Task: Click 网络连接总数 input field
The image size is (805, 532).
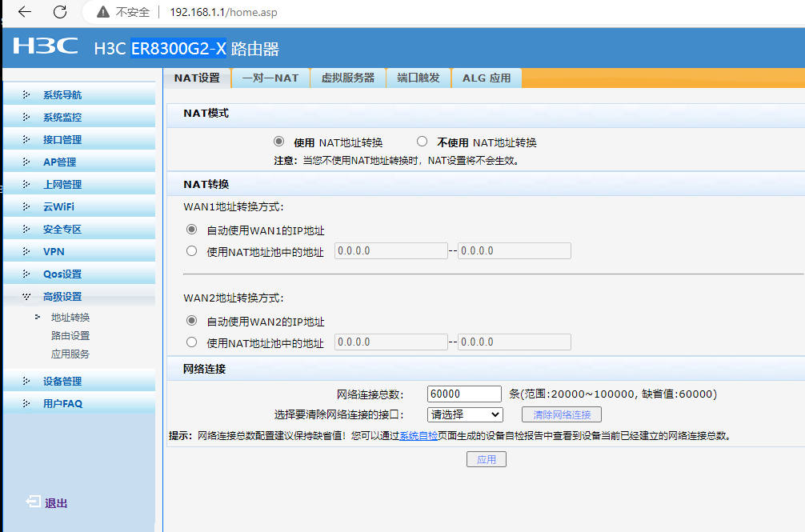Action: tap(464, 394)
